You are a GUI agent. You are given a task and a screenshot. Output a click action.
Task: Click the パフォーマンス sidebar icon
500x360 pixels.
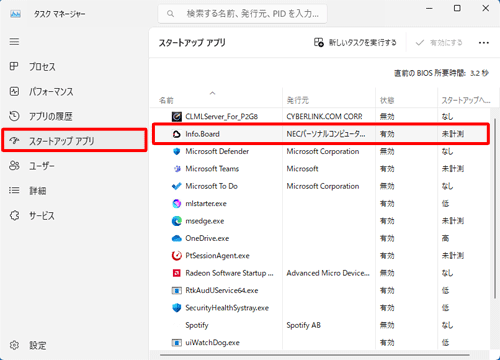(14, 91)
